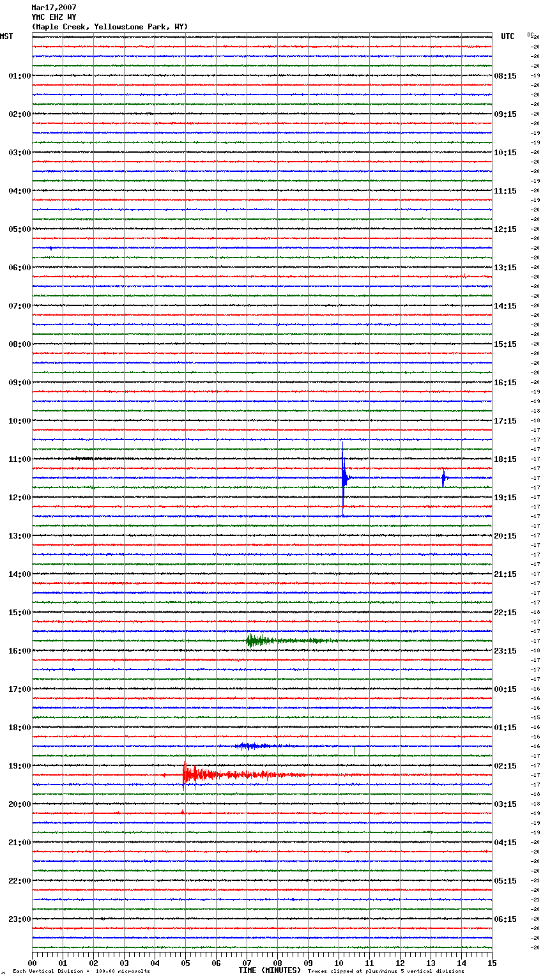The image size is (543, 980).
Task: Select the '12:00' MST time label
Action: click(19, 498)
